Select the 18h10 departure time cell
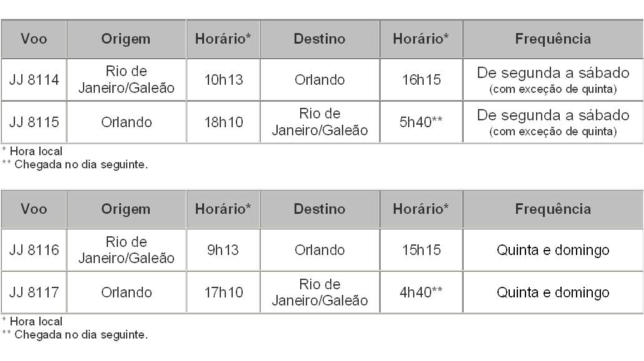 click(223, 122)
